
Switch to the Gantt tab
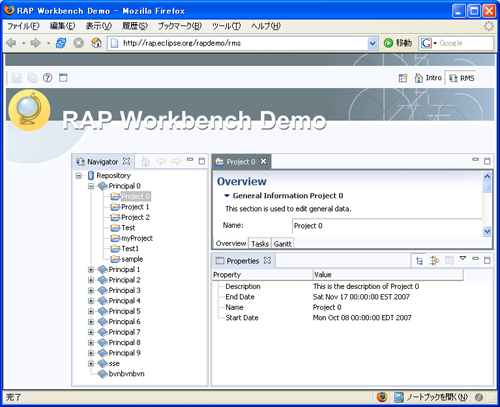[x=283, y=244]
